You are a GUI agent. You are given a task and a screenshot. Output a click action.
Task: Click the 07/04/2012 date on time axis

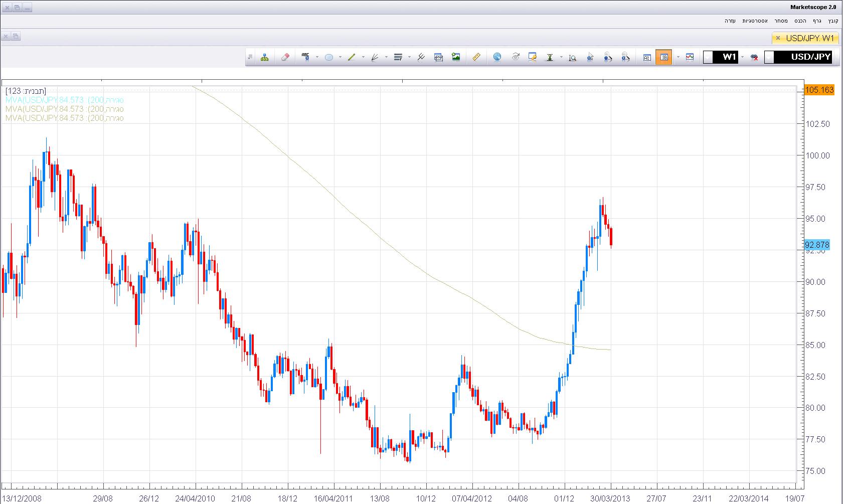point(472,498)
